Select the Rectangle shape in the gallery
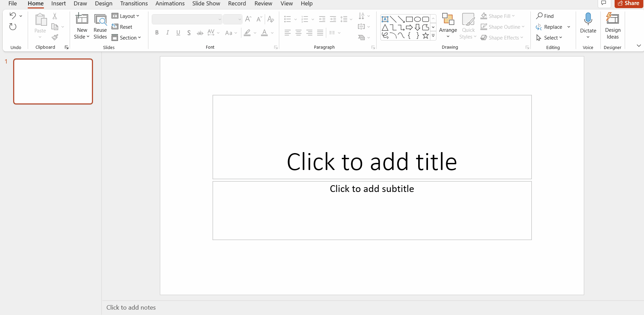Viewport: 644px width, 315px height. 410,19
